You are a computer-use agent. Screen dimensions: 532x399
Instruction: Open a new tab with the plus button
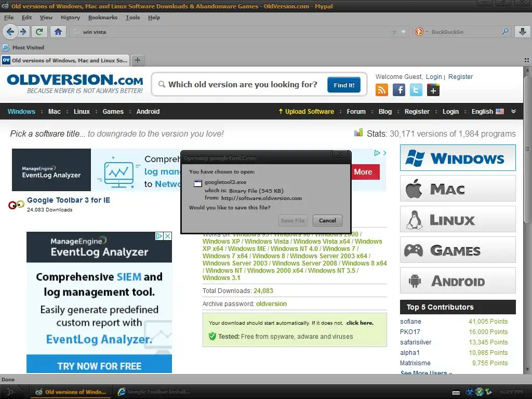pyautogui.click(x=137, y=60)
